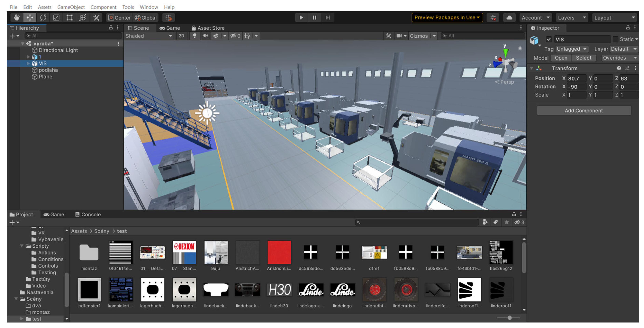Select the Scale tool
The width and height of the screenshot is (644, 328).
coord(56,17)
